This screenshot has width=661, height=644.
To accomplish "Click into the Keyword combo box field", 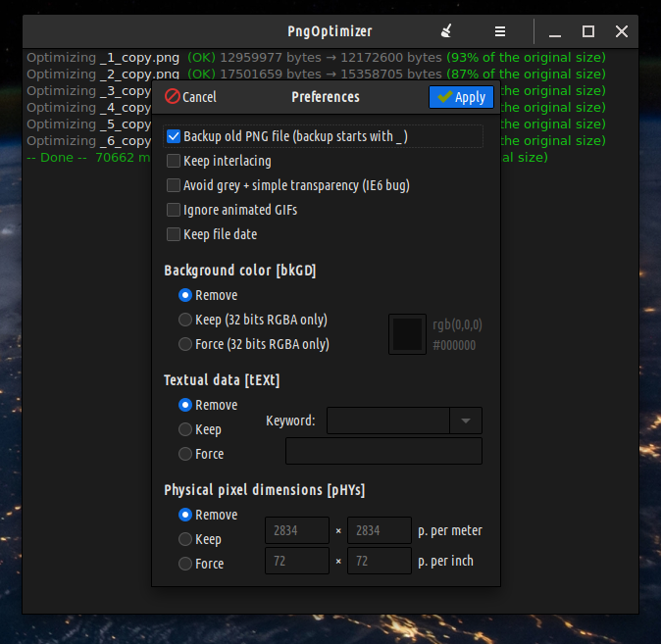I will point(387,421).
